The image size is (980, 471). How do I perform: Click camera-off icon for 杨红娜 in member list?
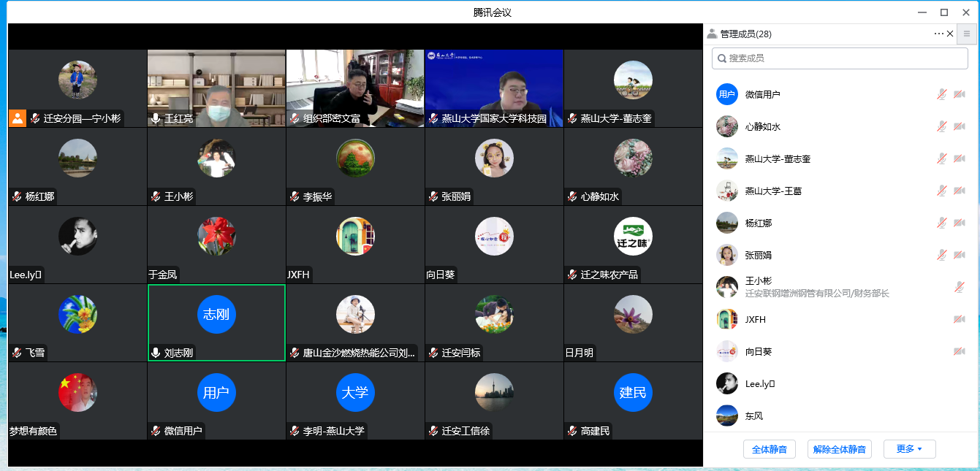(959, 223)
